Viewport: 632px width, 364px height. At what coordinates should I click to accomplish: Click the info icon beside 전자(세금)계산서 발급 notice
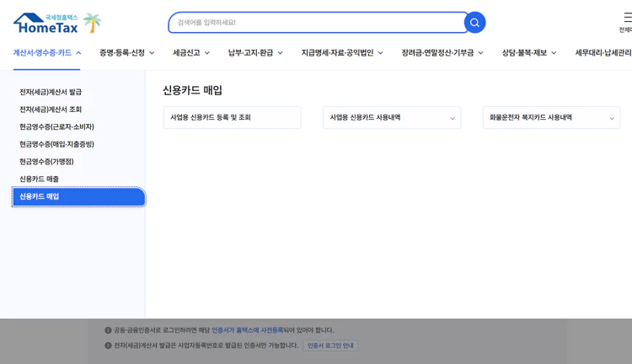[108, 345]
